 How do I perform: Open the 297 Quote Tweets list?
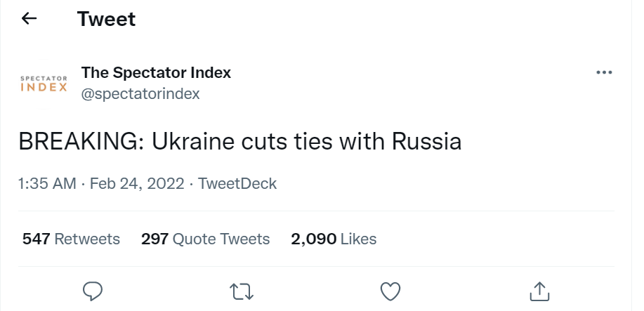tap(205, 239)
